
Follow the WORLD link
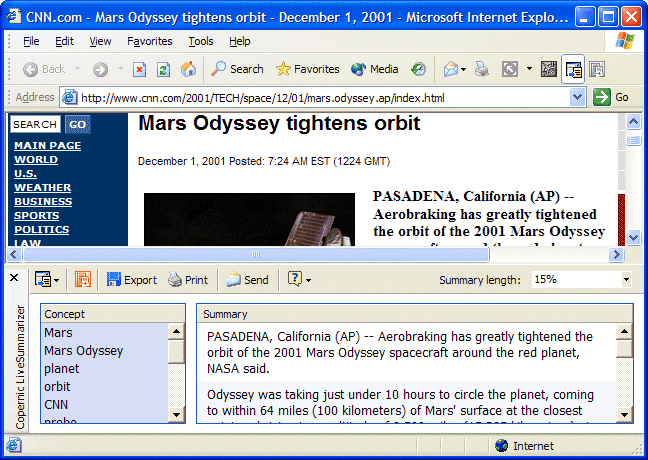coord(36,160)
